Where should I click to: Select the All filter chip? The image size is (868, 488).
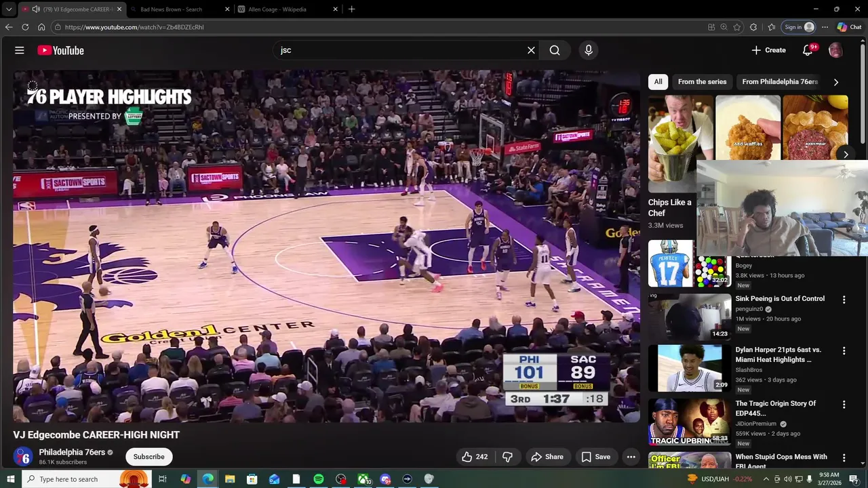(x=658, y=82)
